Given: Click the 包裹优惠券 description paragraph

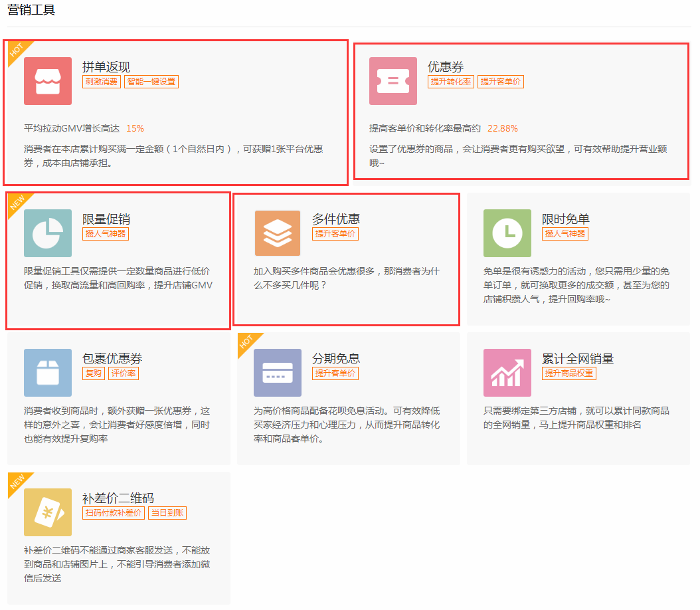Looking at the screenshot, I should (117, 425).
